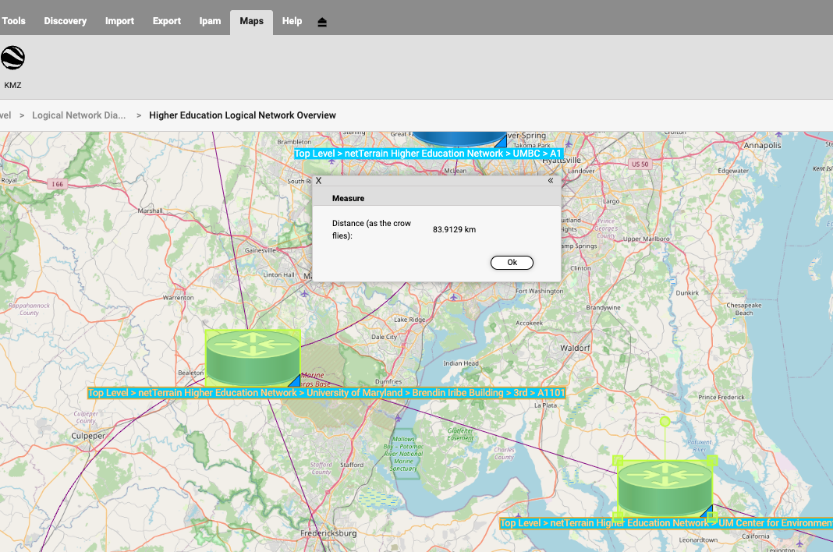The width and height of the screenshot is (833, 552).
Task: Confirm the measurement with Ok button
Action: (512, 262)
